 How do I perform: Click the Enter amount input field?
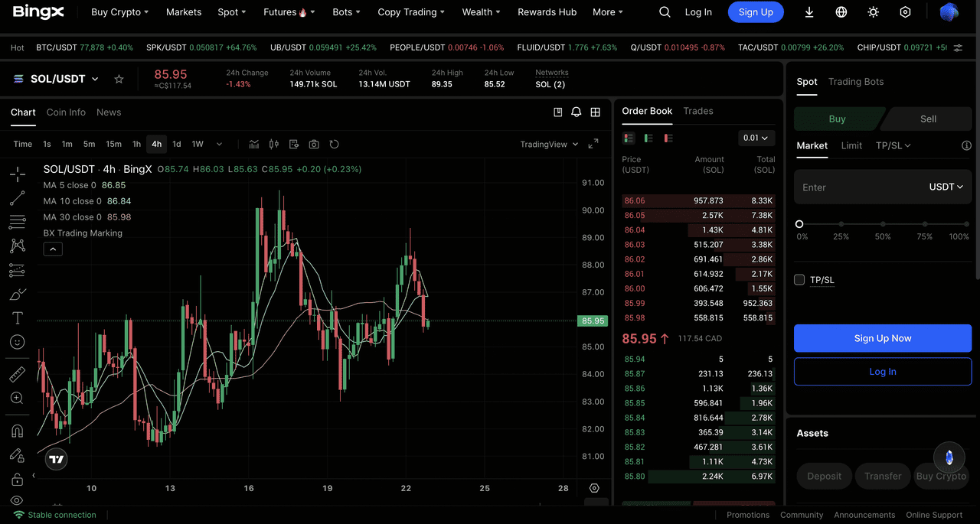tap(857, 187)
